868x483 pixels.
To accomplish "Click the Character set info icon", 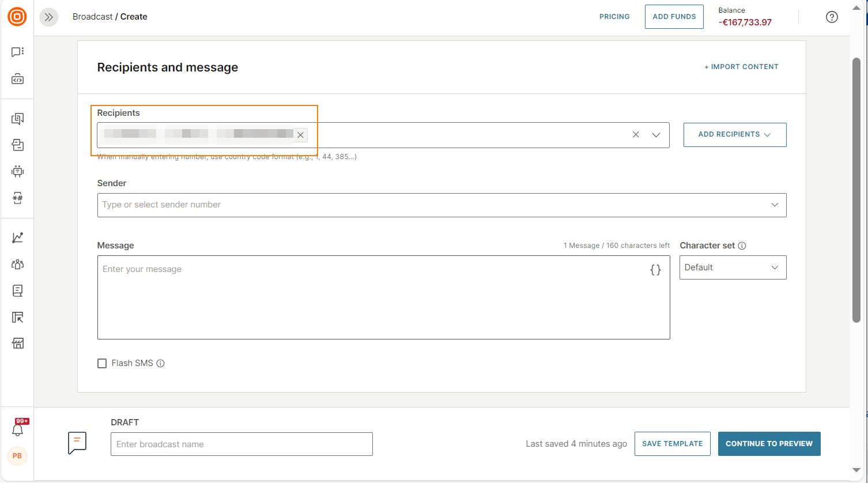I will click(742, 246).
